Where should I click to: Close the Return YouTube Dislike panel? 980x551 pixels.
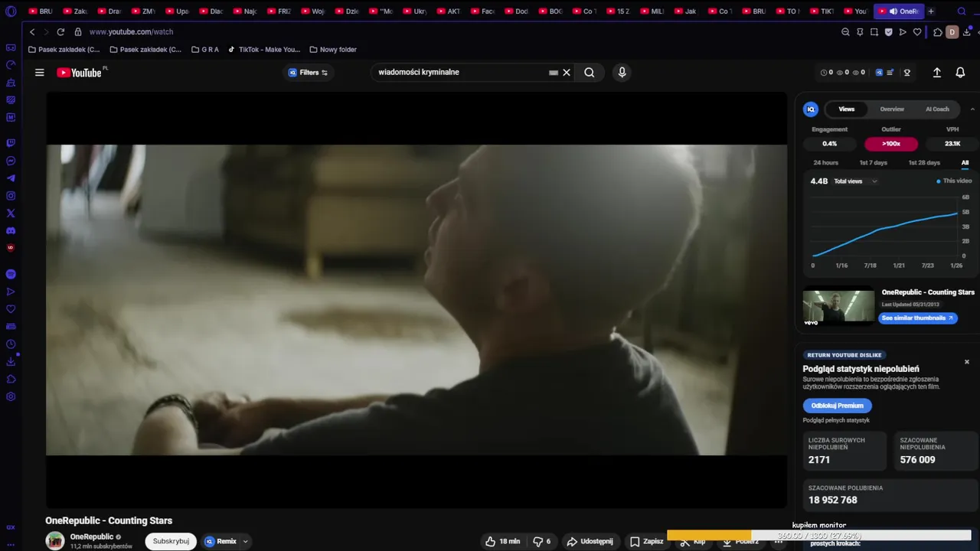(966, 362)
